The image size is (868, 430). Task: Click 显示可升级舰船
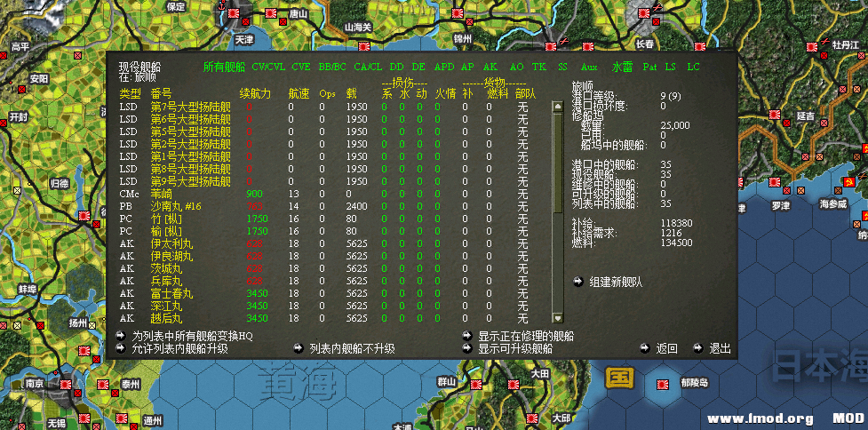515,348
